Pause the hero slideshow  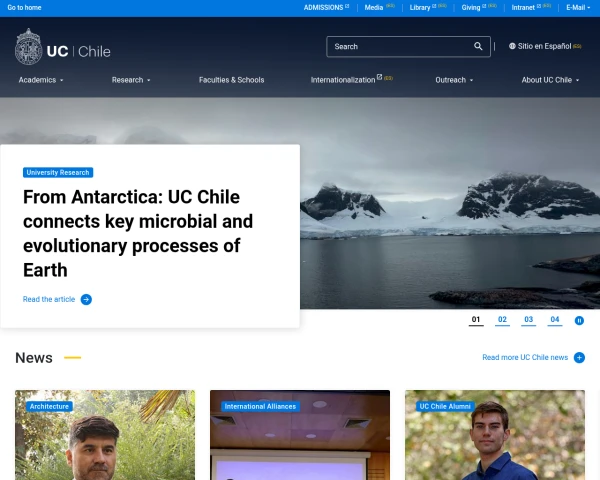pos(579,320)
